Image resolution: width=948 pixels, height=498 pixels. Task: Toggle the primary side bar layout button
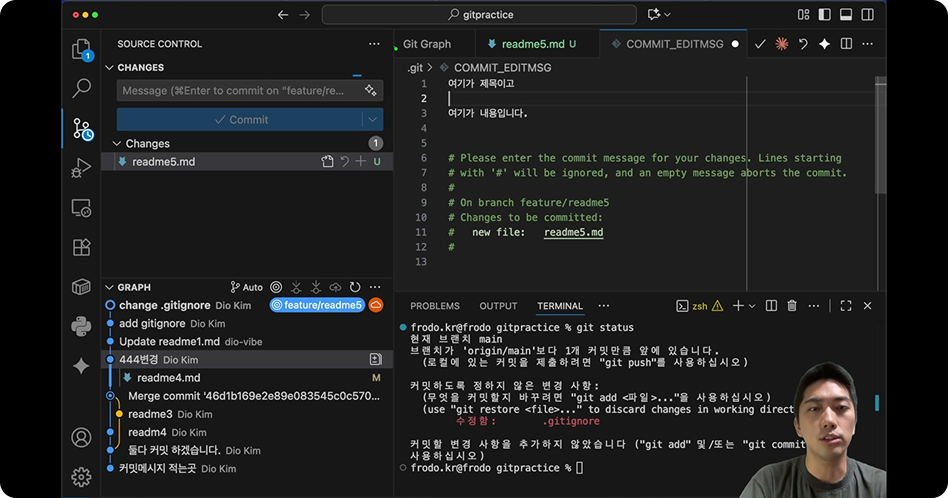point(824,15)
